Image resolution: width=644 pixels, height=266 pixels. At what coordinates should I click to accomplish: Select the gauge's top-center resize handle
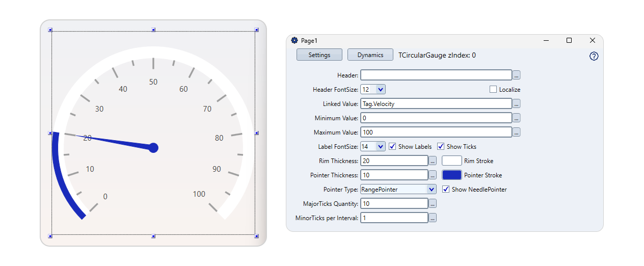(153, 30)
